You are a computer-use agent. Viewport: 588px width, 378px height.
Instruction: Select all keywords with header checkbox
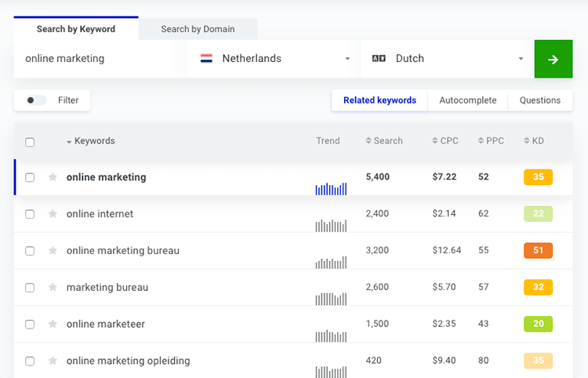pos(30,142)
